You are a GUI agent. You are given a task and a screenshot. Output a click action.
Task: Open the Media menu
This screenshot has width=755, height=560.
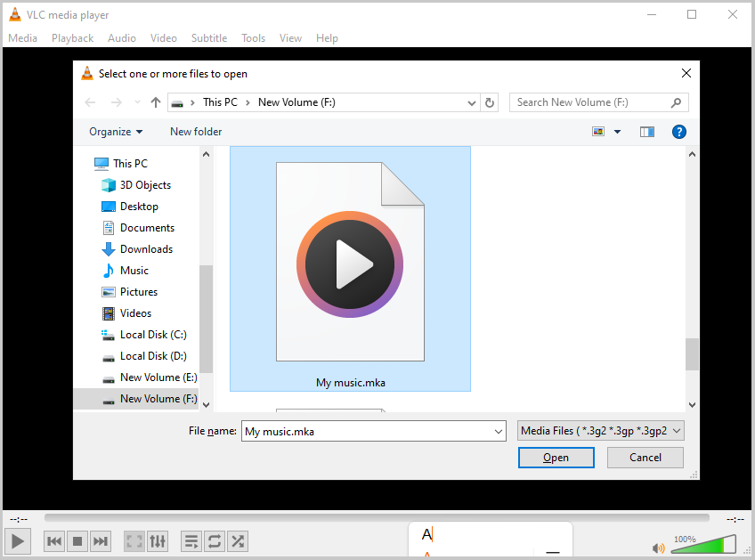point(22,38)
